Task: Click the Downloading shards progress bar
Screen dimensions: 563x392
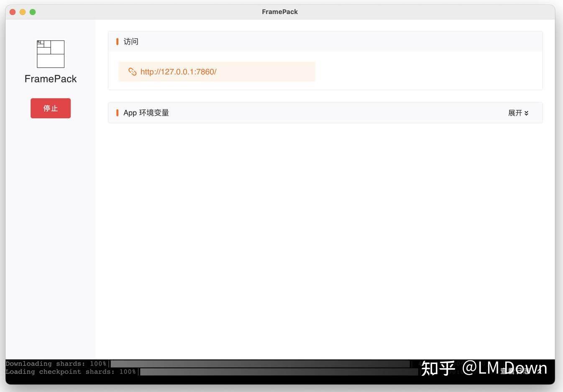Action: [264, 364]
